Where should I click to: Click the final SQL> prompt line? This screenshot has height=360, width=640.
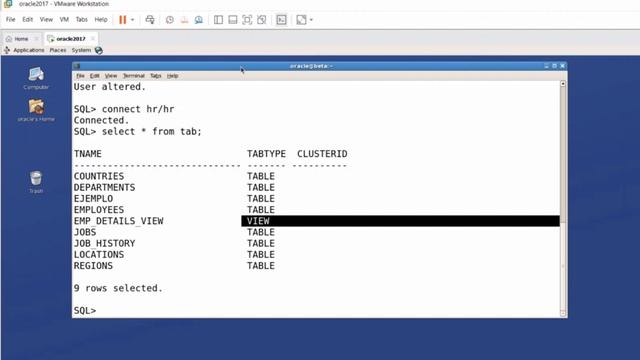pos(85,311)
